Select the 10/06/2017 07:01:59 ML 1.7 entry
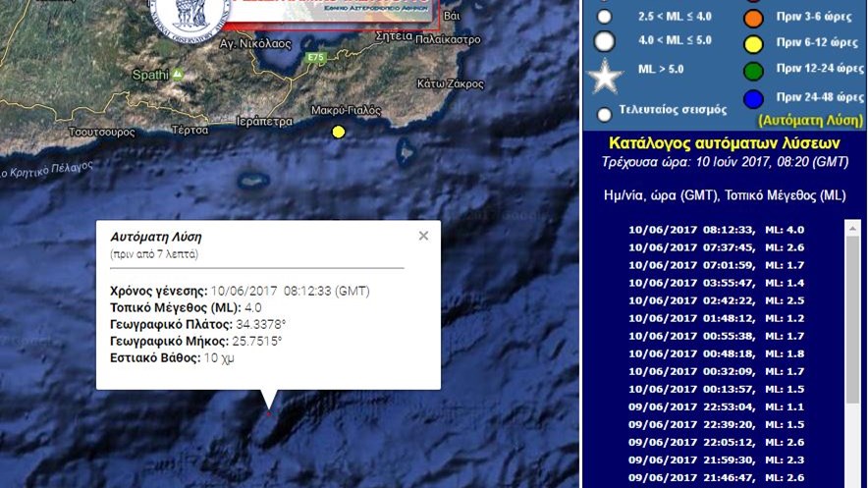Image resolution: width=868 pixels, height=488 pixels. [717, 265]
